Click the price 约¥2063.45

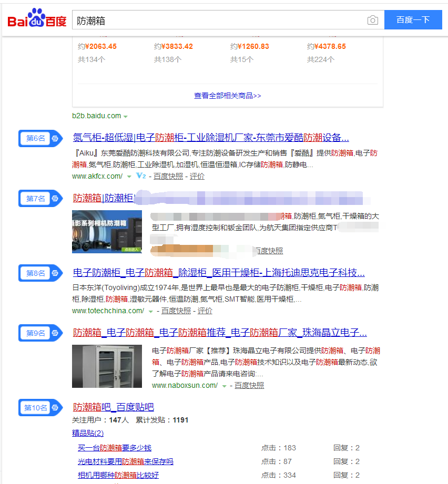(97, 46)
